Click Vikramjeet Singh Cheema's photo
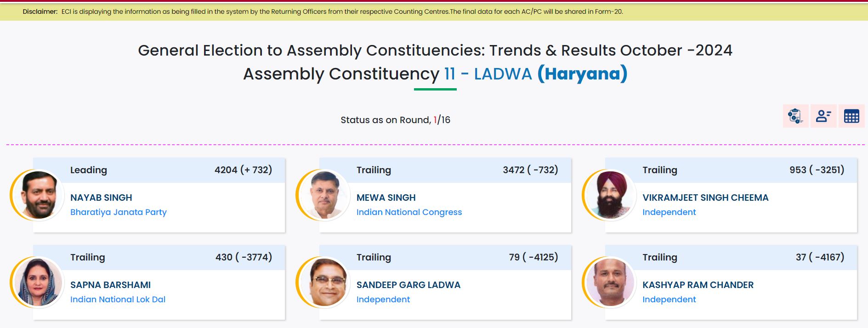The height and width of the screenshot is (328, 868). click(x=610, y=195)
